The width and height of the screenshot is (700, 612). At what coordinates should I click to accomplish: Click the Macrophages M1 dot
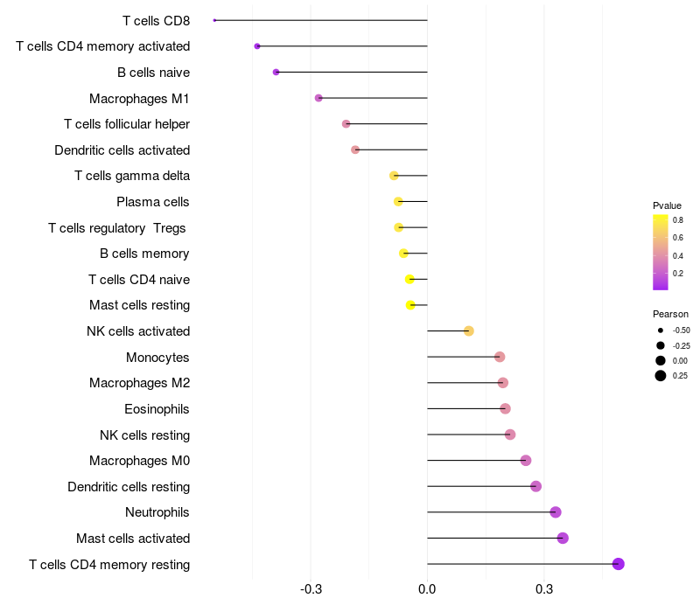(x=318, y=98)
